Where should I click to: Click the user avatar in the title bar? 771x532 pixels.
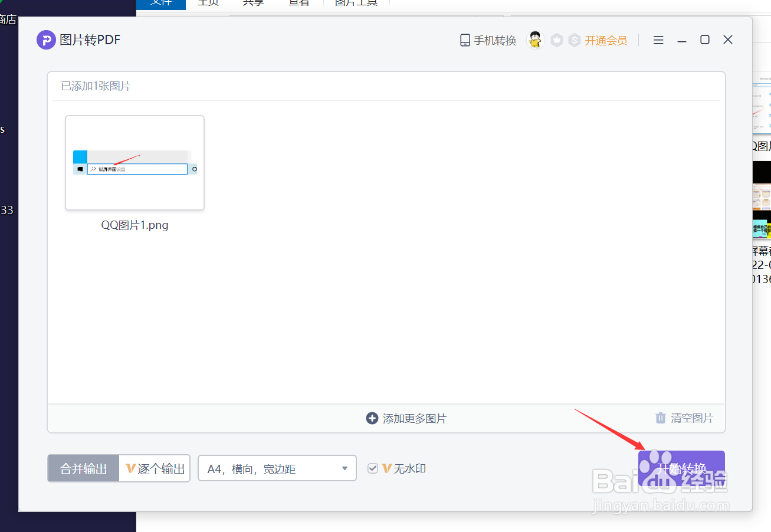click(534, 40)
